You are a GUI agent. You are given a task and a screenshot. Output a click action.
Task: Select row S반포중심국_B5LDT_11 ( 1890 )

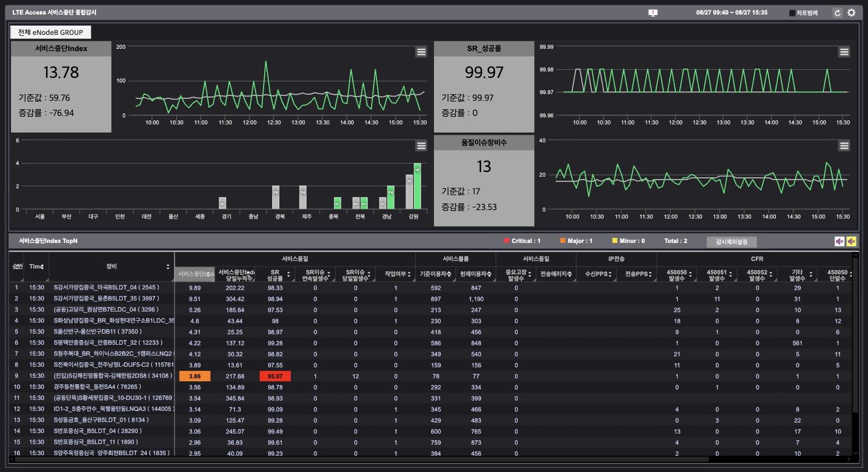point(431,442)
